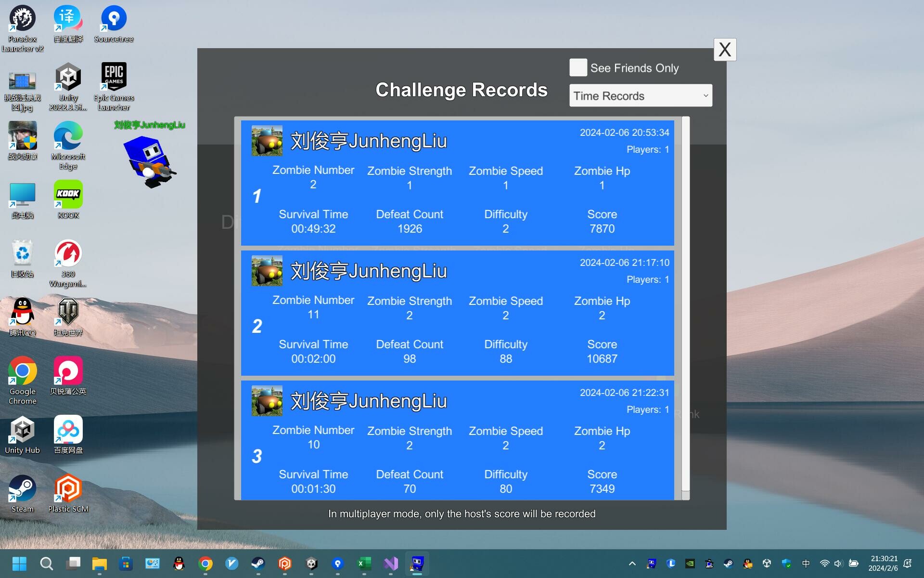This screenshot has height=578, width=924.
Task: Open the Time Records dropdown
Action: [640, 95]
